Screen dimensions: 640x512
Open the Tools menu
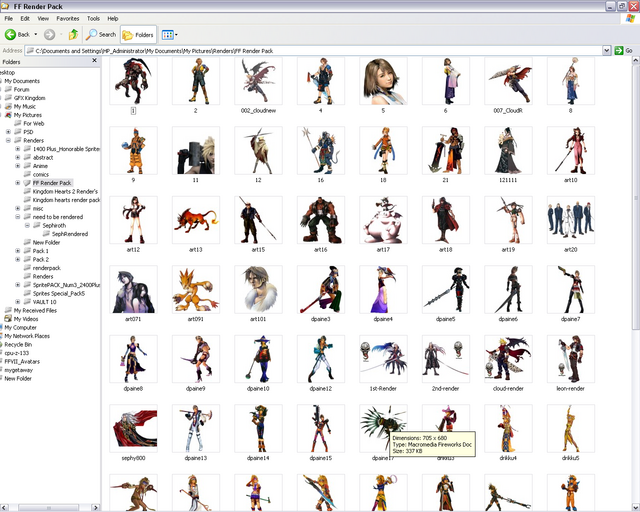(x=93, y=18)
